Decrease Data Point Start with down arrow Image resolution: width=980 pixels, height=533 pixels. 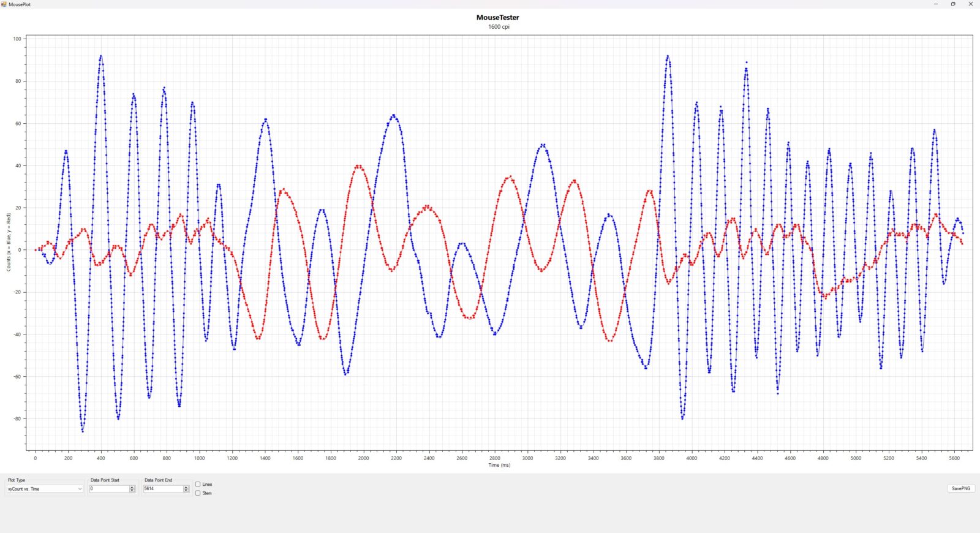(132, 491)
